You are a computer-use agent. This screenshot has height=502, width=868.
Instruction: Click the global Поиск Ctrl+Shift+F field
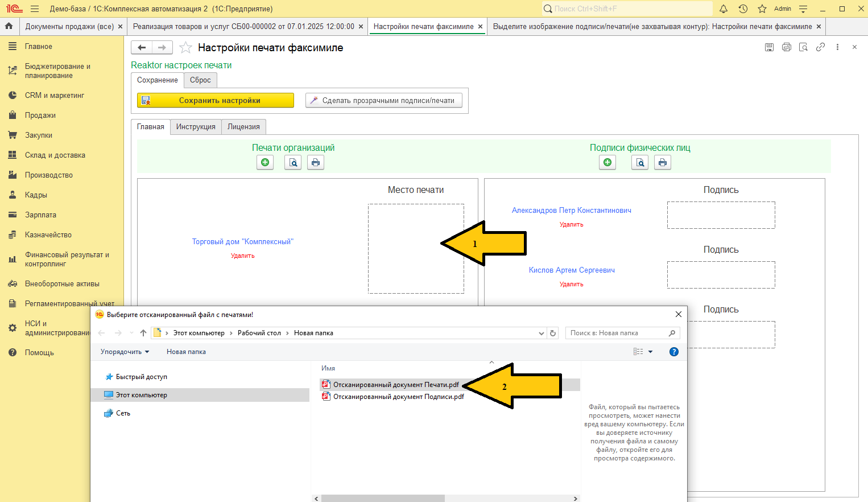[x=627, y=9]
